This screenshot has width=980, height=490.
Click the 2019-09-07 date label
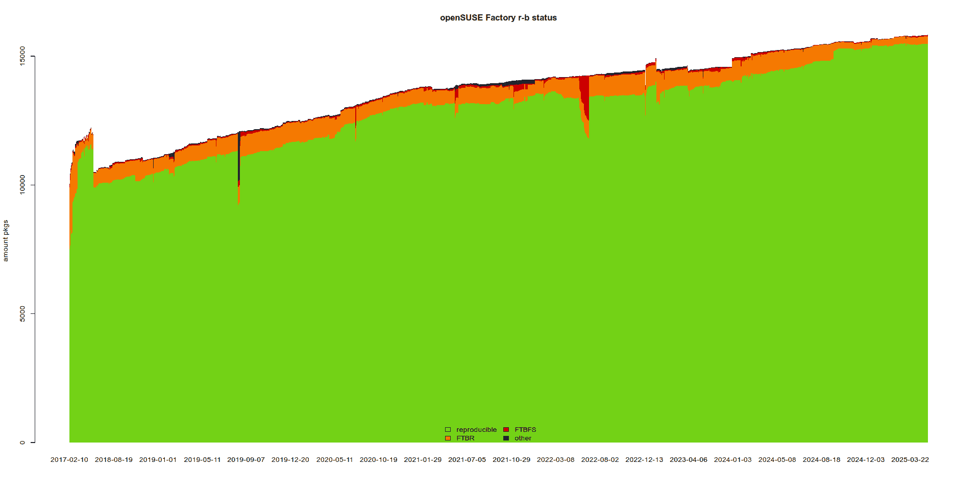[246, 460]
